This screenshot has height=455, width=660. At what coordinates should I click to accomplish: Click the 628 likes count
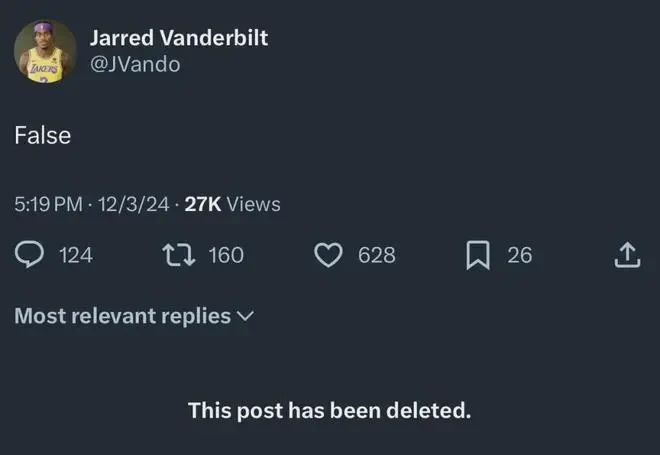[377, 255]
